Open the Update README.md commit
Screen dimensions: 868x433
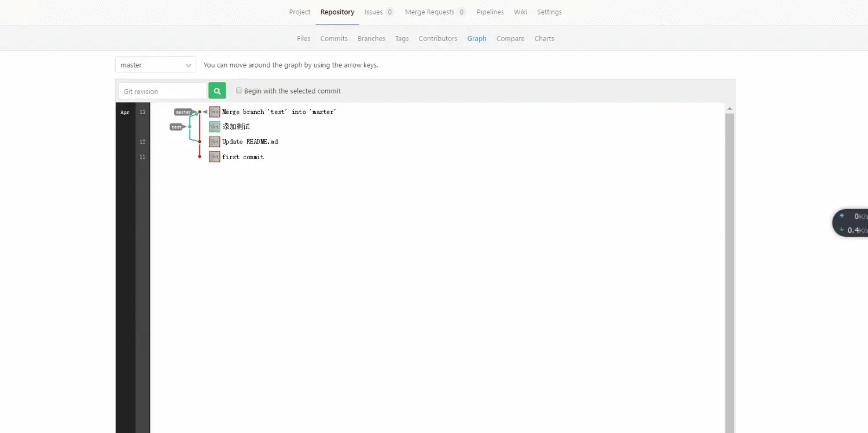(x=250, y=142)
